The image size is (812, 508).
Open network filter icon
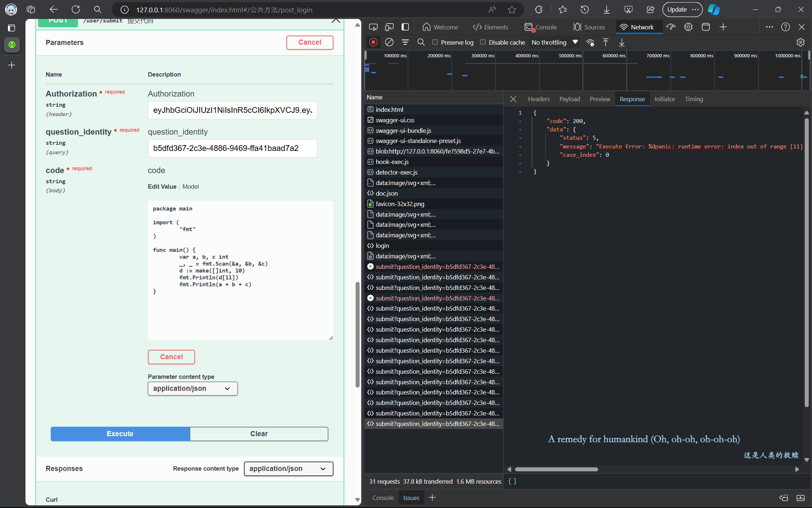(405, 42)
